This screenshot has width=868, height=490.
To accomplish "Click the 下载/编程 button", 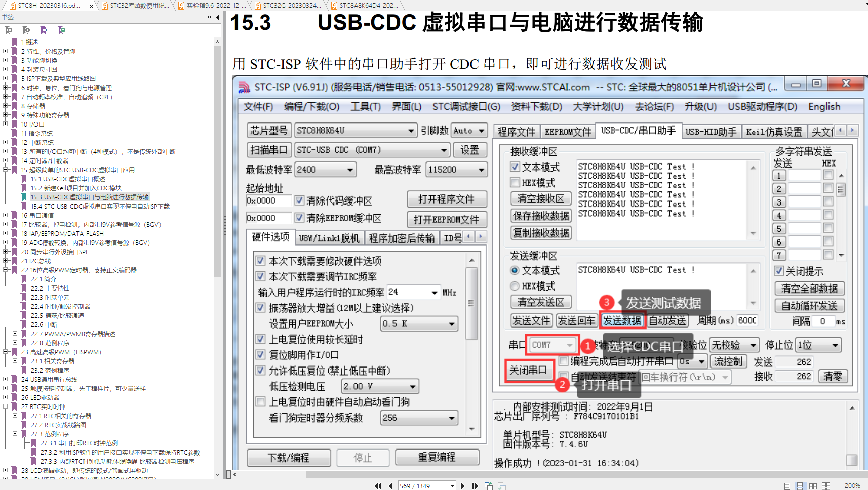I will pos(289,458).
